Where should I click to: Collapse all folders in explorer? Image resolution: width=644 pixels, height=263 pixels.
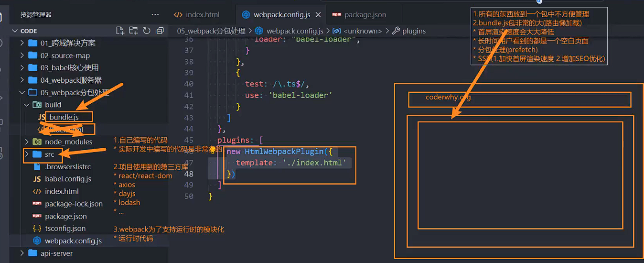point(160,31)
